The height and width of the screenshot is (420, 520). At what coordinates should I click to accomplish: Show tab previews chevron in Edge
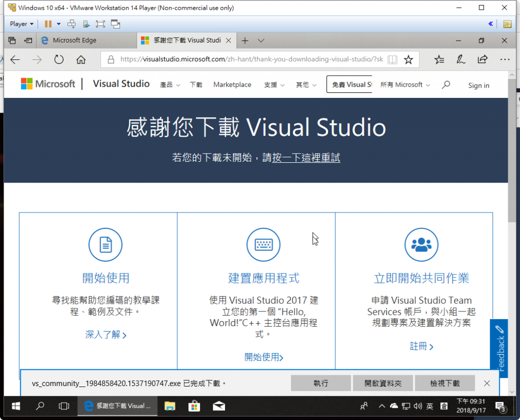tap(261, 41)
